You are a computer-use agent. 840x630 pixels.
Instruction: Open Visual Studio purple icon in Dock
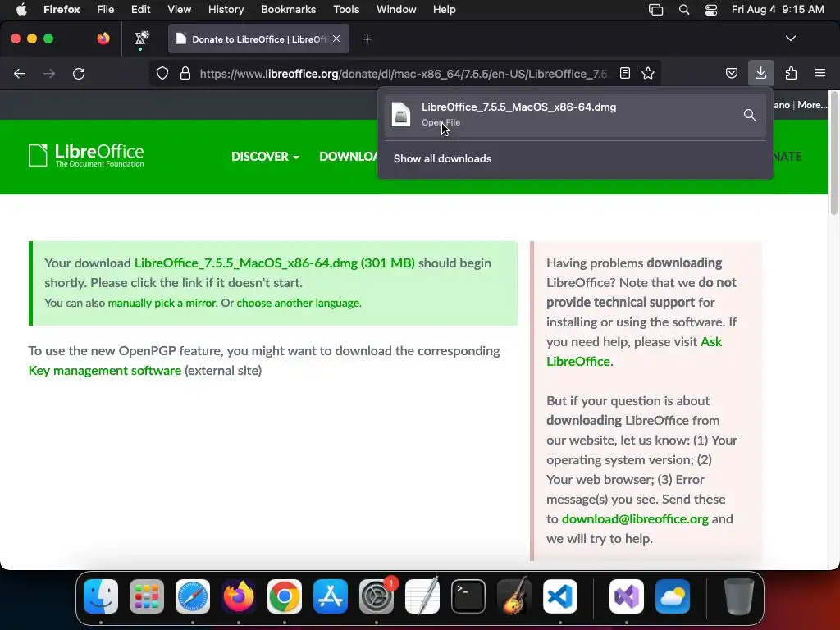click(627, 596)
